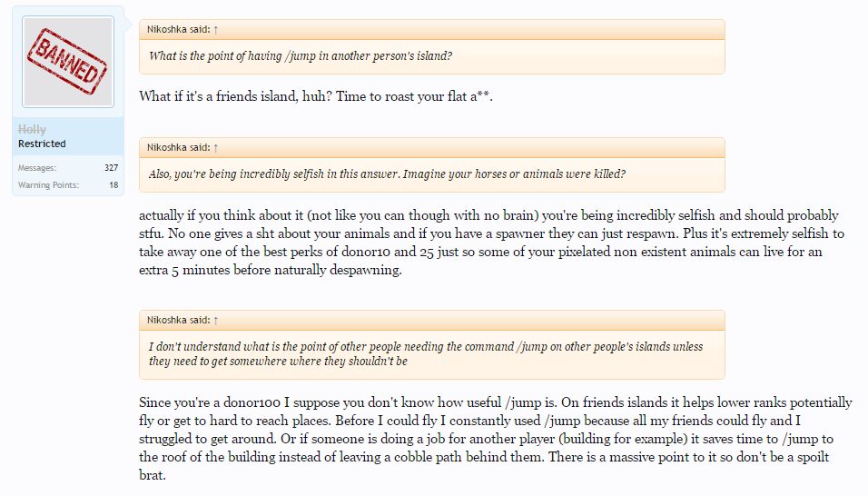868x496 pixels.
Task: Click the paragraph mentioning donor10 and 25
Action: coord(491,243)
